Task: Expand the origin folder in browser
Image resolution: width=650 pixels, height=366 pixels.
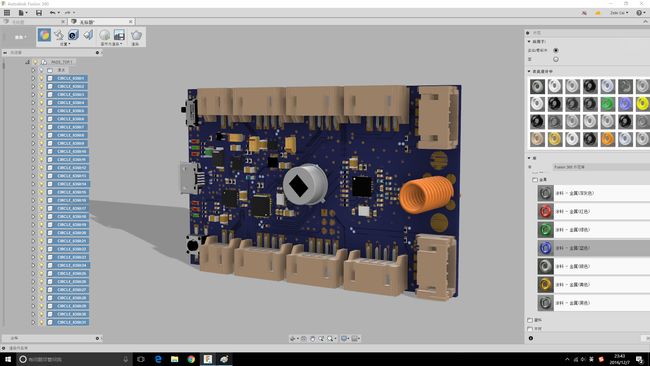Action: click(x=34, y=70)
